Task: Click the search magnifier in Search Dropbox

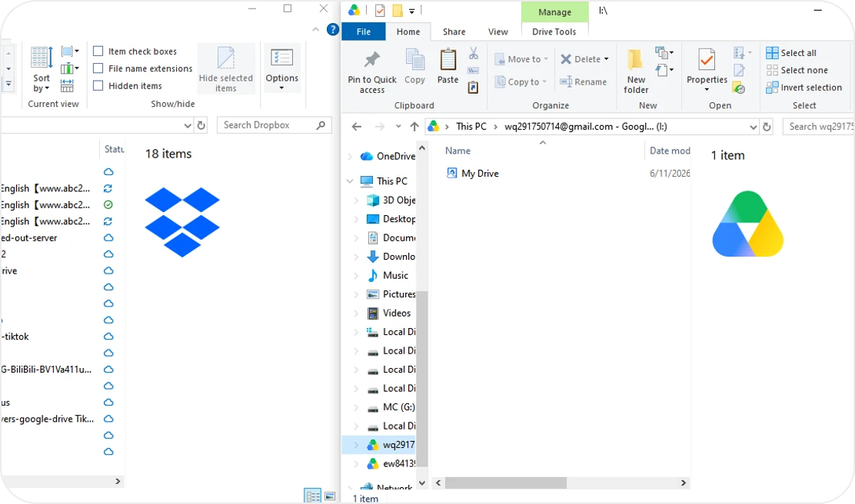Action: (321, 125)
